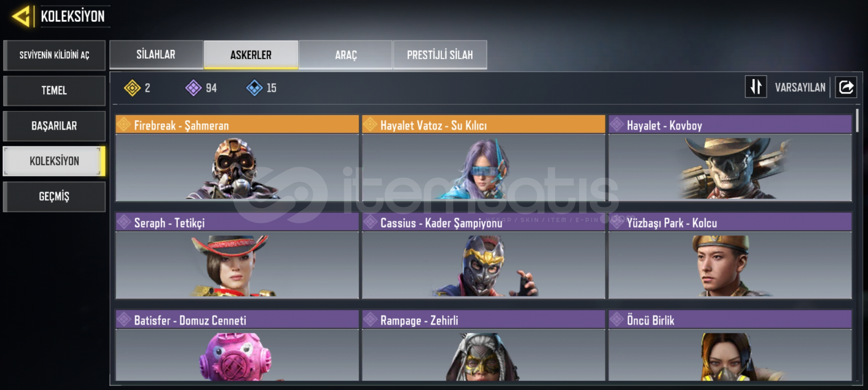Switch to the ARAÇ tab
868x390 pixels.
pyautogui.click(x=346, y=55)
